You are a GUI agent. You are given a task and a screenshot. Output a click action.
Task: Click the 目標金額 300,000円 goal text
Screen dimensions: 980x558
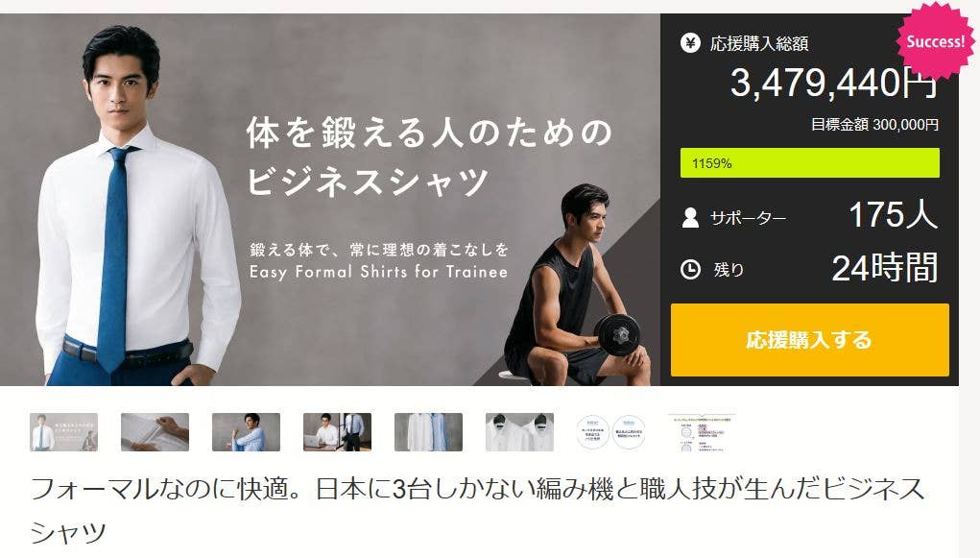pyautogui.click(x=874, y=125)
